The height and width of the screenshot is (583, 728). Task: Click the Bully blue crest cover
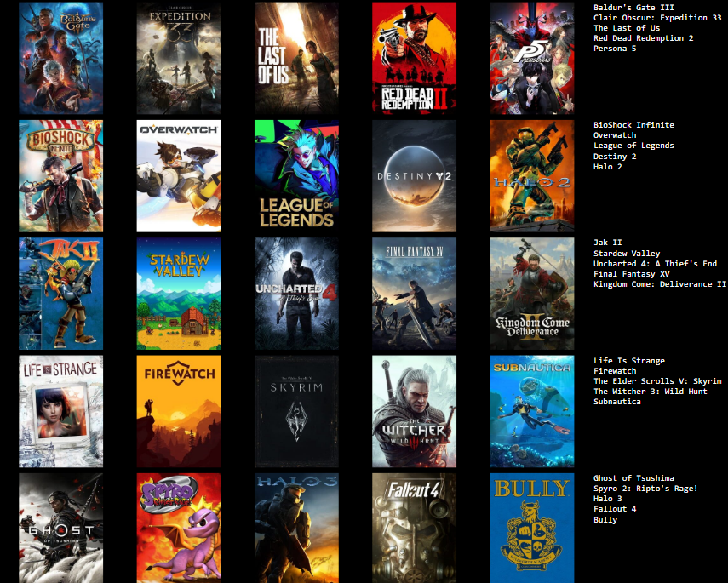(532, 529)
